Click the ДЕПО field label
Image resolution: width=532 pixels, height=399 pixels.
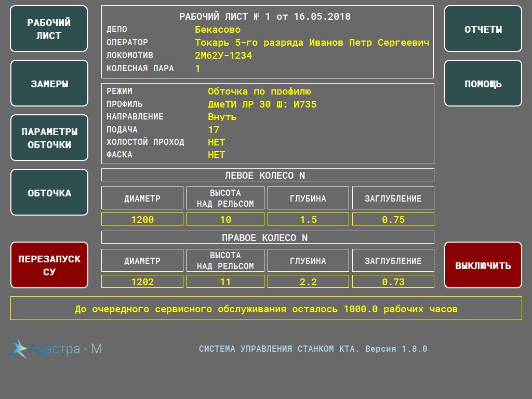[x=117, y=30]
